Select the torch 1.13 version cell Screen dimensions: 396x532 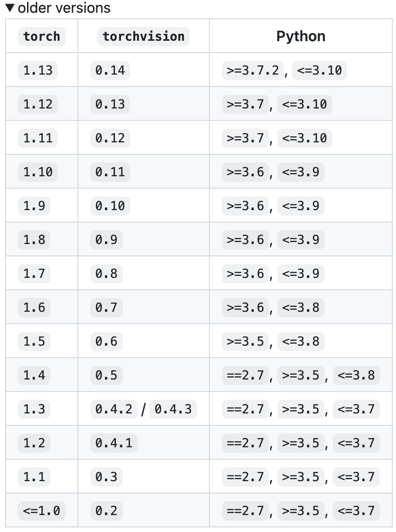pyautogui.click(x=38, y=70)
